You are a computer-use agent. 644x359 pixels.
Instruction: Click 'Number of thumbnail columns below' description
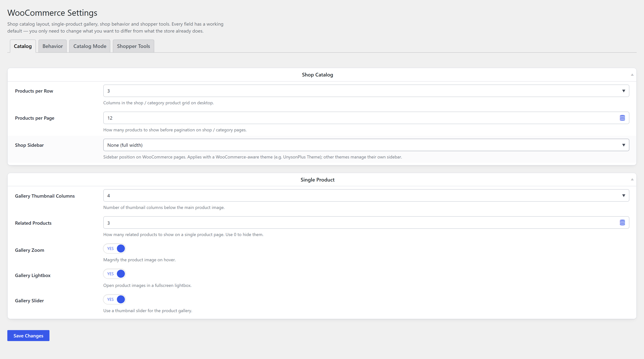[164, 207]
